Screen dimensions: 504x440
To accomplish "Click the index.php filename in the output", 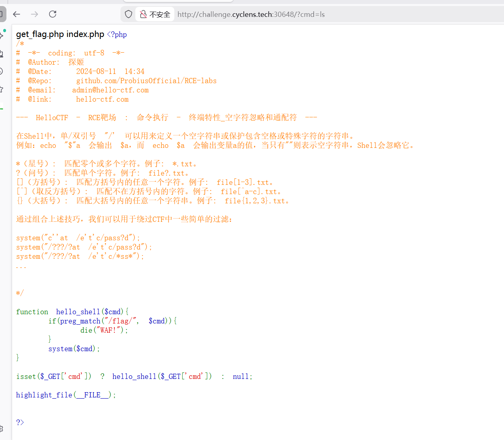I will coord(85,34).
